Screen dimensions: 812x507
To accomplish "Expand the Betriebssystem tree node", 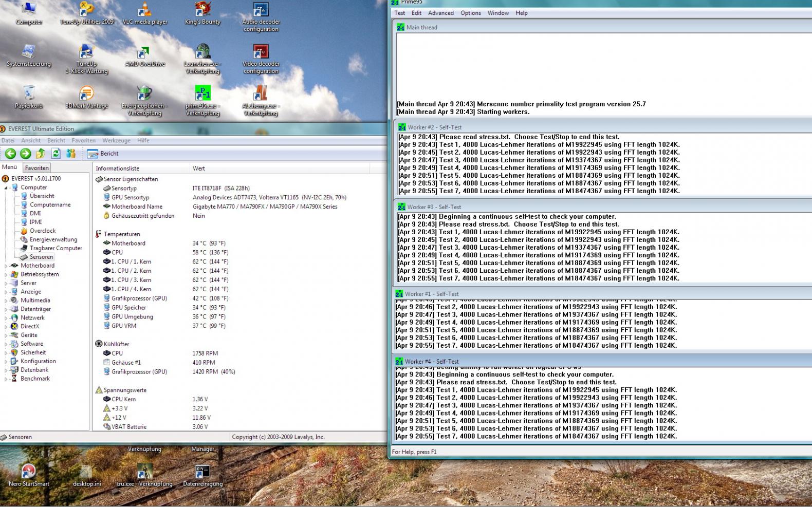I will [x=6, y=274].
